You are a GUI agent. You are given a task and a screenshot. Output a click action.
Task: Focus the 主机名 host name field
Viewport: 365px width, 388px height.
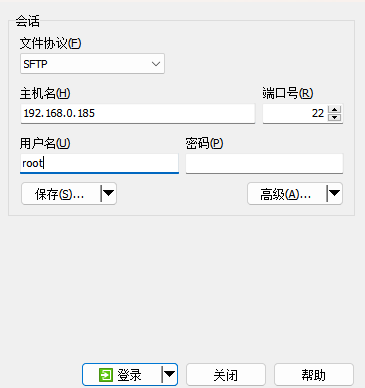(x=138, y=113)
